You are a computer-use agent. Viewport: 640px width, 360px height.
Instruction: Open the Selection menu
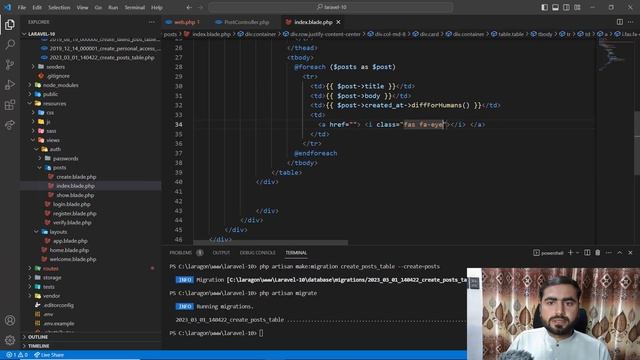click(x=59, y=7)
